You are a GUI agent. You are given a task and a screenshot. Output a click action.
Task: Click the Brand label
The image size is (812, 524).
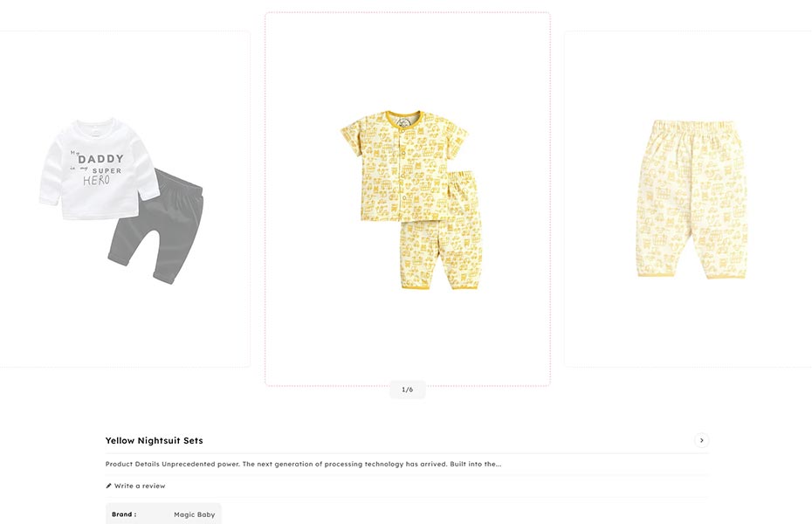click(x=124, y=514)
